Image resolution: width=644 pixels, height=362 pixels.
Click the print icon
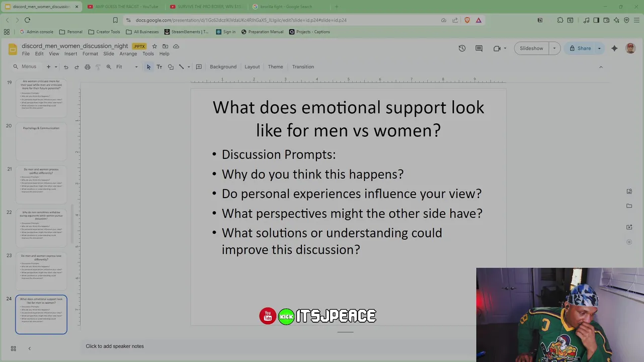(x=88, y=67)
